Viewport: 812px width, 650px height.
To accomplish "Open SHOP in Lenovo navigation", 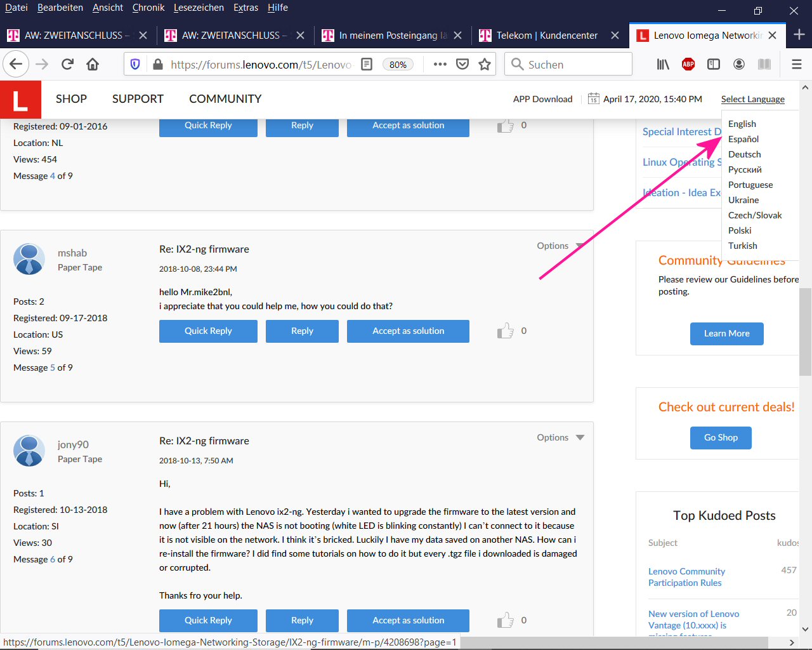I will pos(71,99).
